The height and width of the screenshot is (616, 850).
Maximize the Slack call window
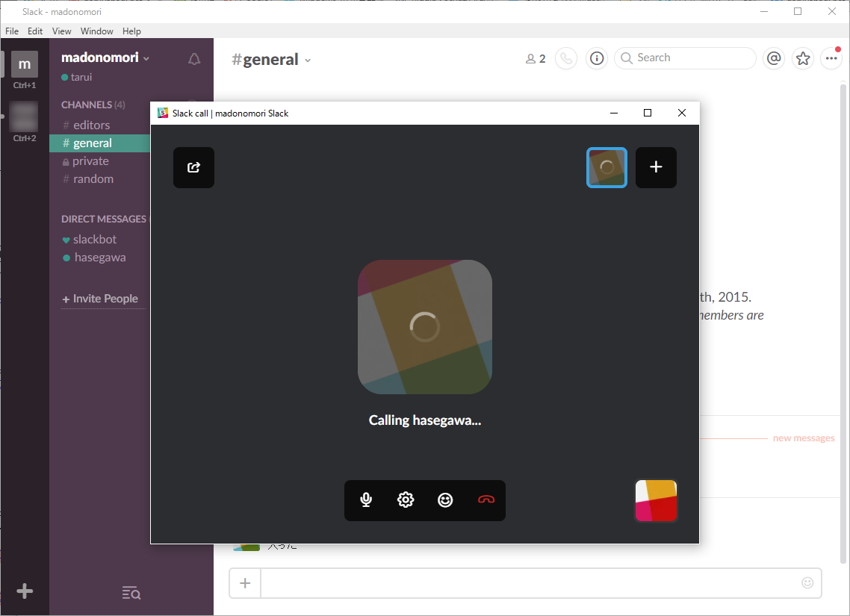click(x=648, y=113)
